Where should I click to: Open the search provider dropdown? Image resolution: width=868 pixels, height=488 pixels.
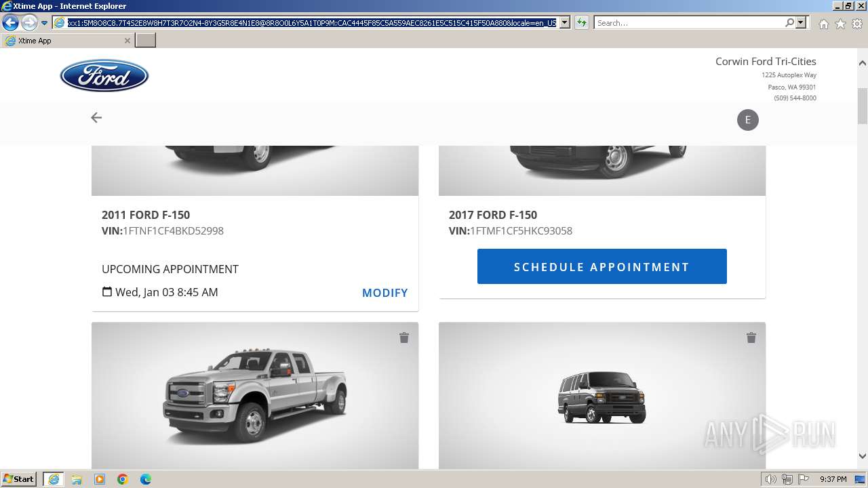(801, 23)
